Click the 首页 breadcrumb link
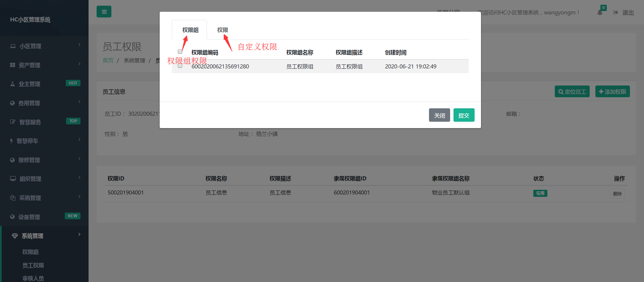Screen dimensions: 644x282 coord(108,60)
